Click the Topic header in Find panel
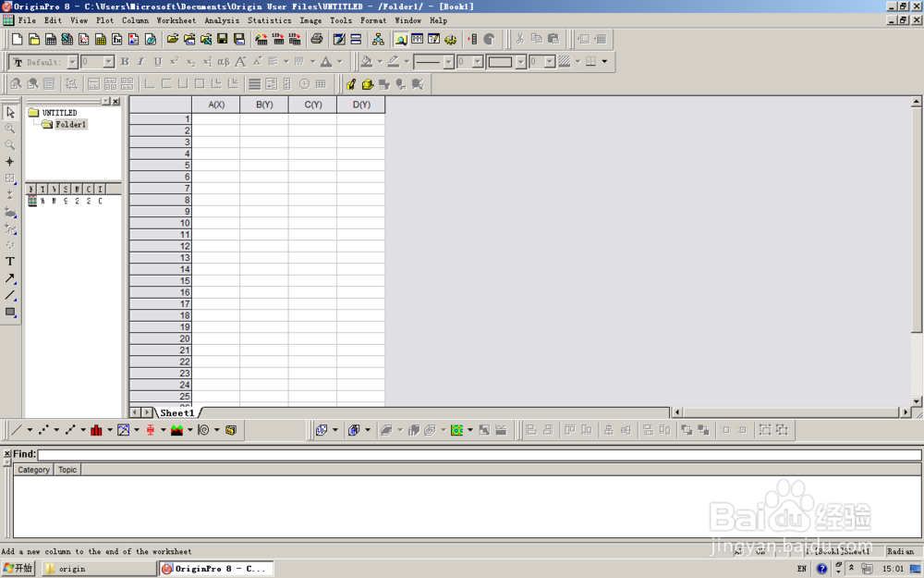Viewport: 924px width, 578px height. coord(67,470)
